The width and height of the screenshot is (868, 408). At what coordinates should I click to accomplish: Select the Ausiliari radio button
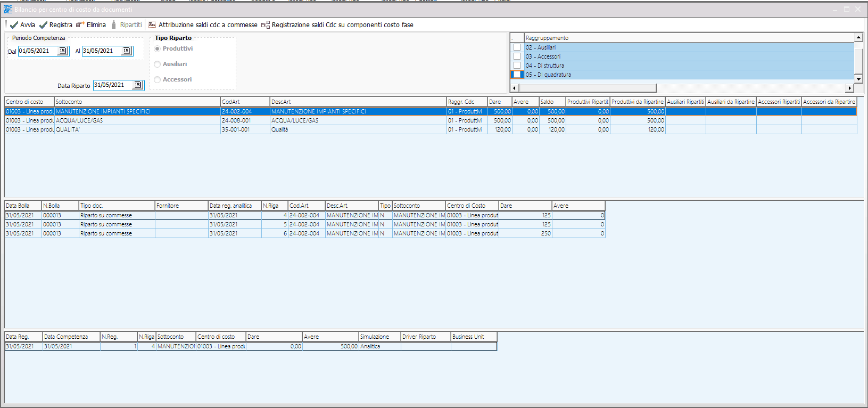pos(157,64)
